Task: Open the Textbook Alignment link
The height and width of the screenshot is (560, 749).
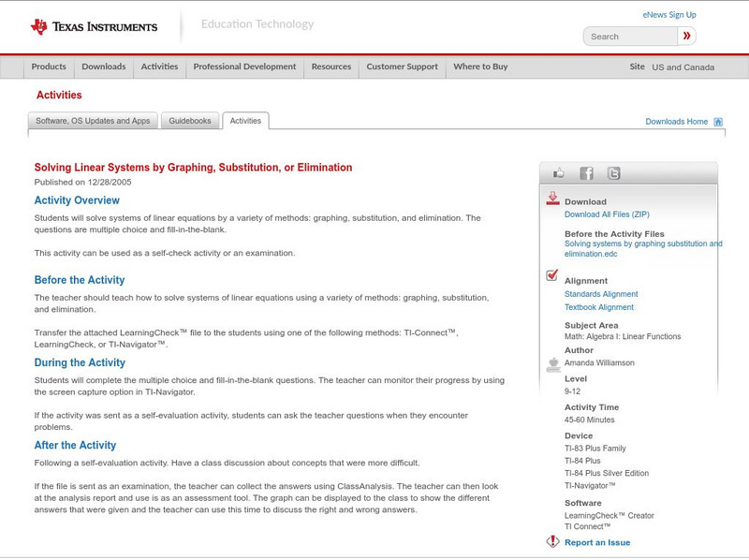Action: tap(599, 307)
